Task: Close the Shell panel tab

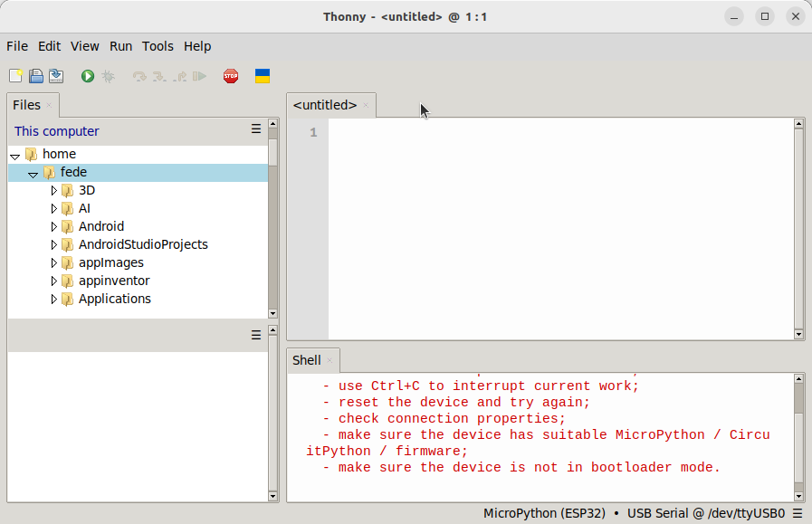Action: coord(330,360)
